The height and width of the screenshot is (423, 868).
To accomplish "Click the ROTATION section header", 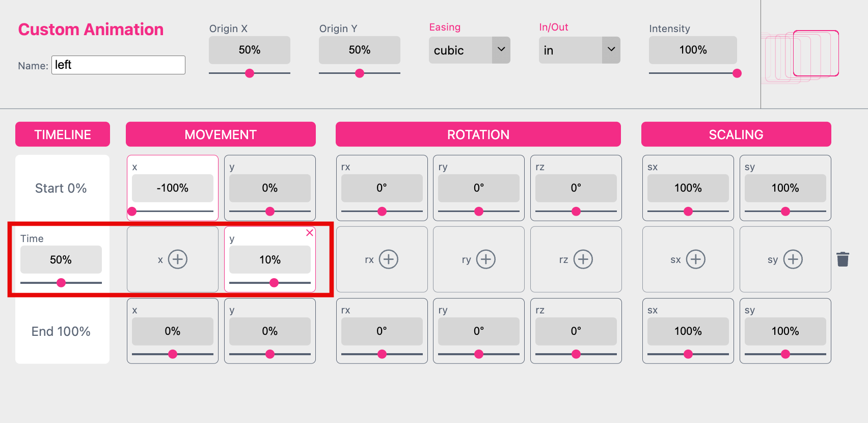I will tap(478, 135).
